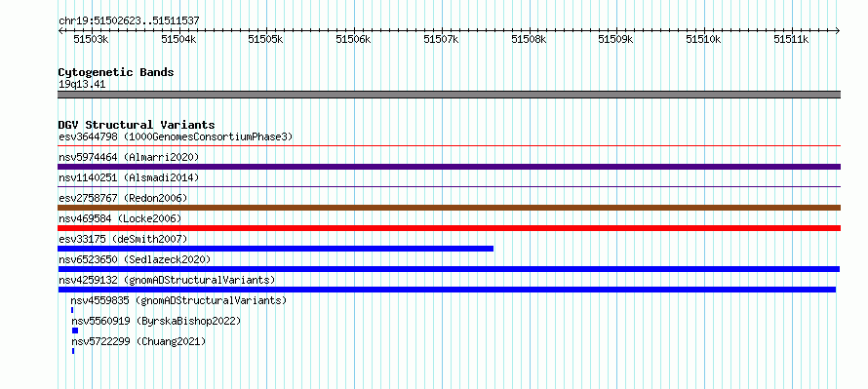The image size is (868, 389).
Task: Select the 51504k ruler tick label
Action: click(x=178, y=40)
